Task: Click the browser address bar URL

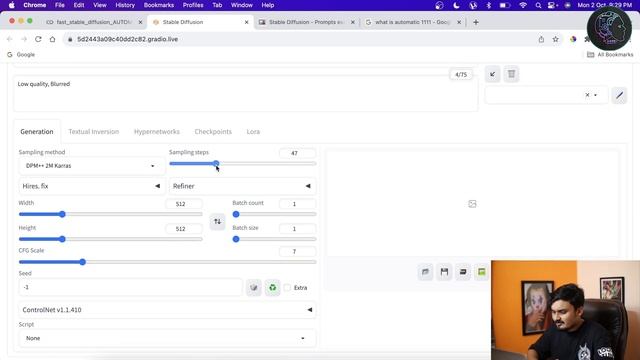Action: pyautogui.click(x=127, y=39)
